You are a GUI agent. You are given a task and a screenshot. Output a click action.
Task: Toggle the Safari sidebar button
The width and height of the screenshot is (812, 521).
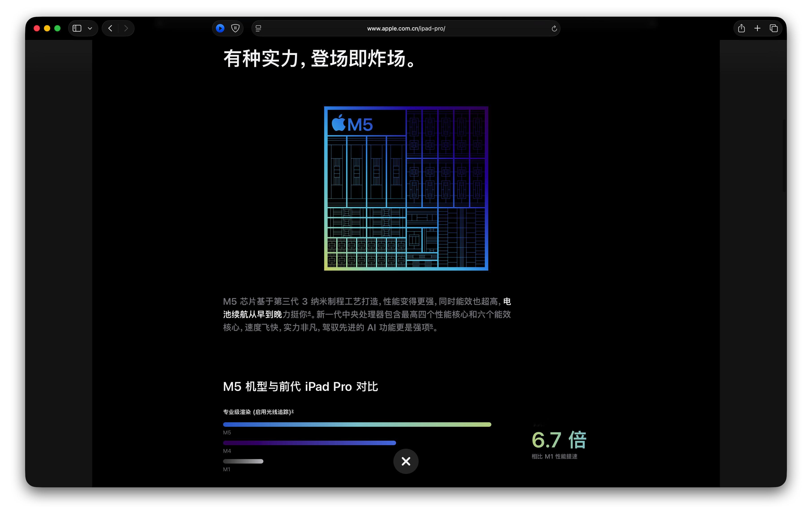(x=77, y=28)
